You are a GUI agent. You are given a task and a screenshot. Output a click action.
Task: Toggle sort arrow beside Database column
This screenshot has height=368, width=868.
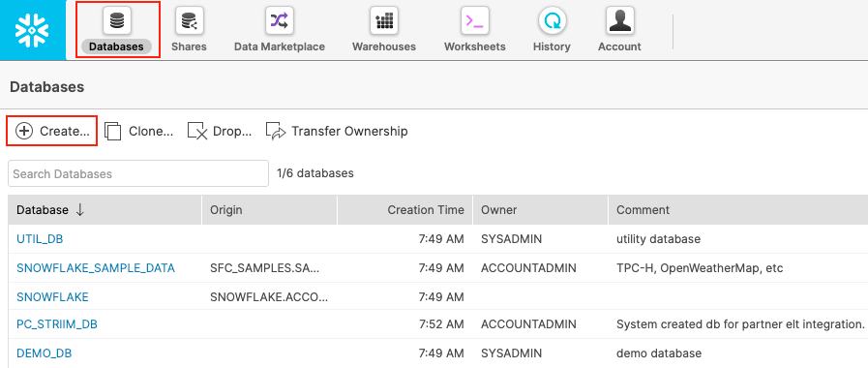coord(79,209)
